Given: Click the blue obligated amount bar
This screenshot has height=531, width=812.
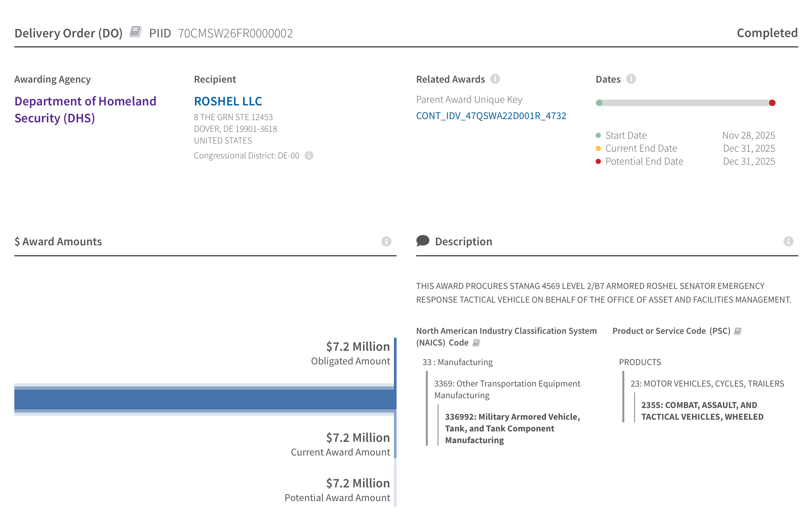Looking at the screenshot, I should tap(205, 400).
